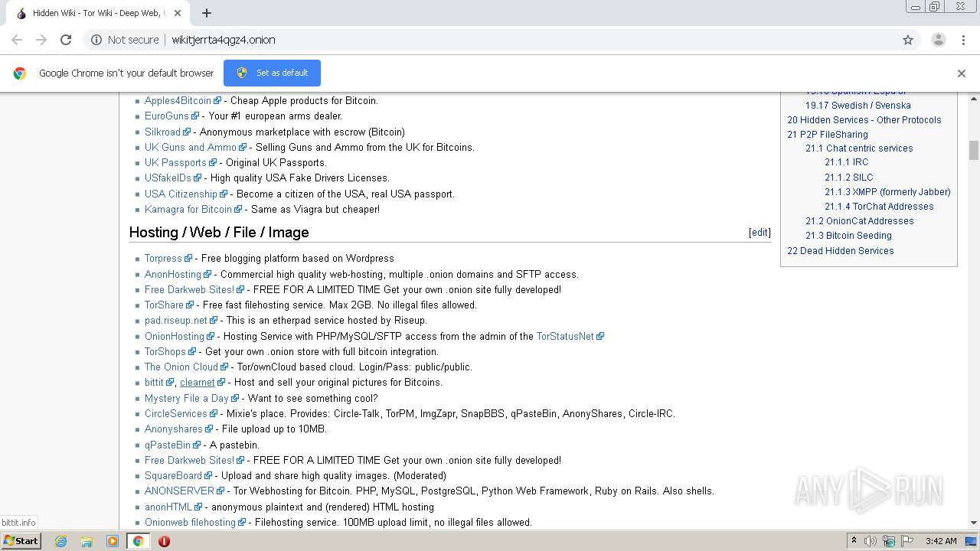
Task: Open USfakeIDs link
Action: coord(168,178)
